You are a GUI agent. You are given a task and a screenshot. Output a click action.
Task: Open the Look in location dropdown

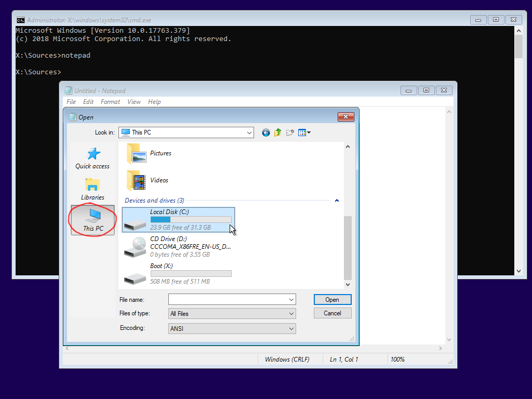249,132
